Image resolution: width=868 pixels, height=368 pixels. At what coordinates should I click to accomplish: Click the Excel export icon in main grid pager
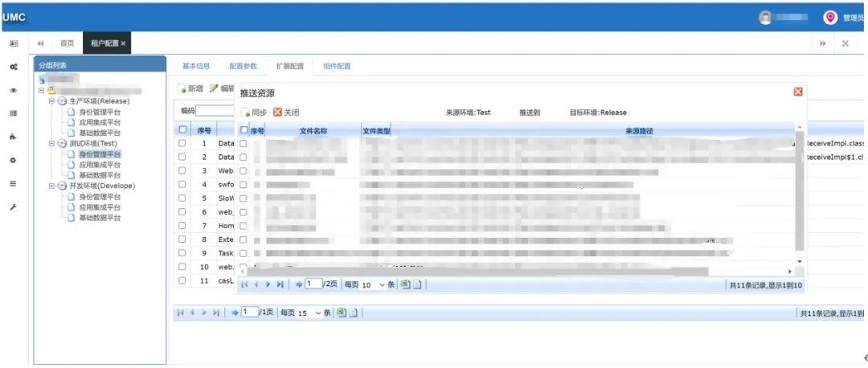(342, 313)
